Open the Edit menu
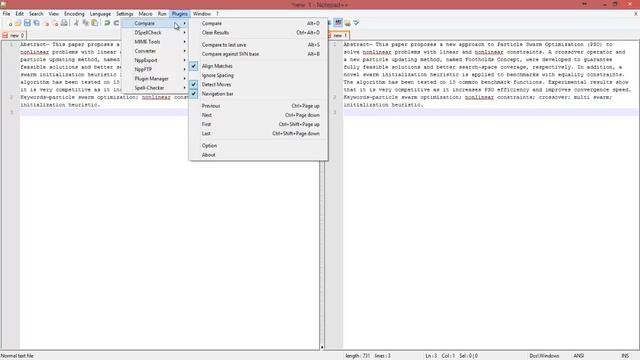The image size is (640, 360). pyautogui.click(x=19, y=14)
